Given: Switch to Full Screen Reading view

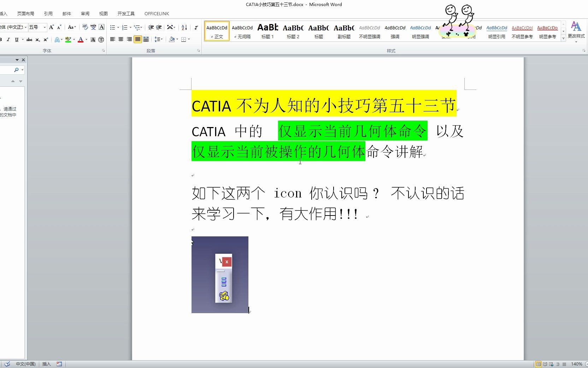Looking at the screenshot, I should point(545,364).
